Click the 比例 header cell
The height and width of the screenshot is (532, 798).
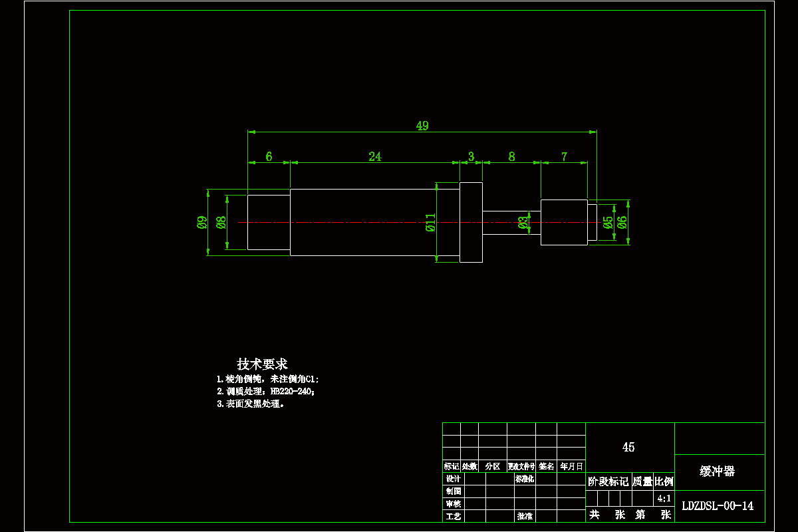pyautogui.click(x=664, y=481)
